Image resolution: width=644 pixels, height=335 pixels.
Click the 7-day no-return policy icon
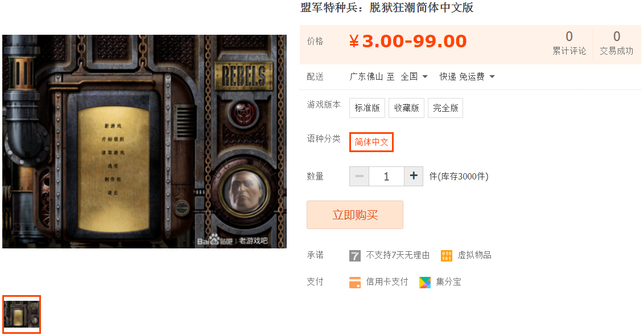(355, 256)
